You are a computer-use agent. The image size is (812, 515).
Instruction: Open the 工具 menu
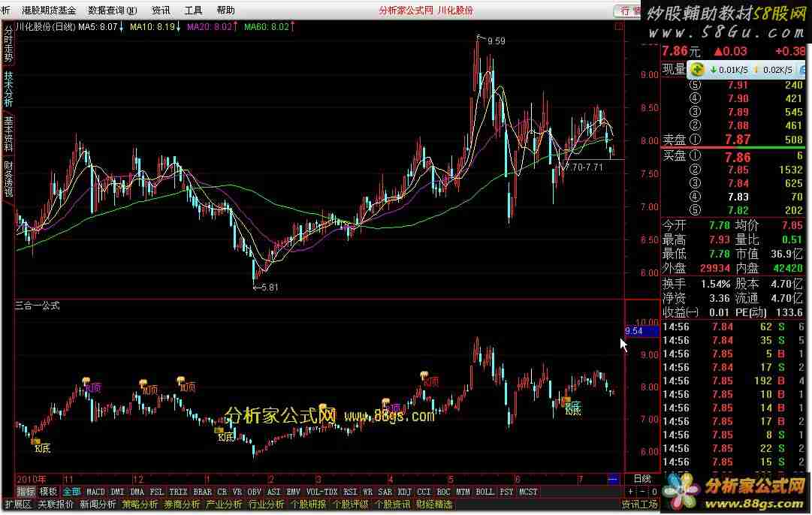[193, 11]
